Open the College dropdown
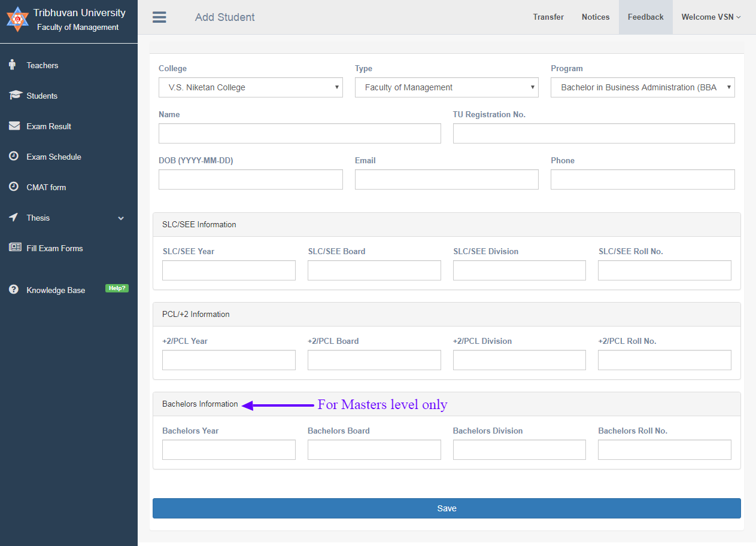The width and height of the screenshot is (756, 546). pos(250,87)
